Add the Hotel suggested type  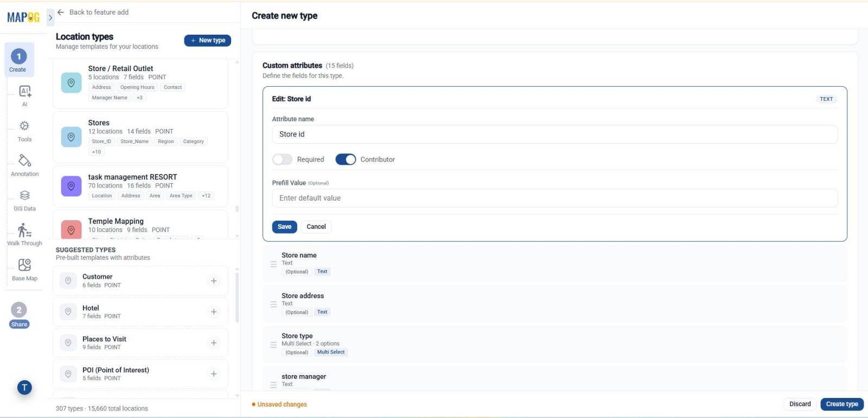pyautogui.click(x=214, y=312)
